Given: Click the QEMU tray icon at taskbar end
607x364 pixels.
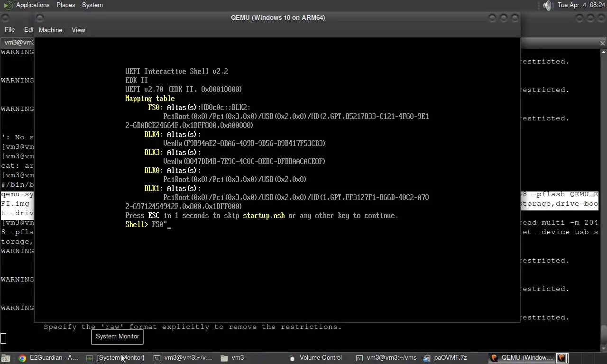Looking at the screenshot, I should click(x=562, y=358).
